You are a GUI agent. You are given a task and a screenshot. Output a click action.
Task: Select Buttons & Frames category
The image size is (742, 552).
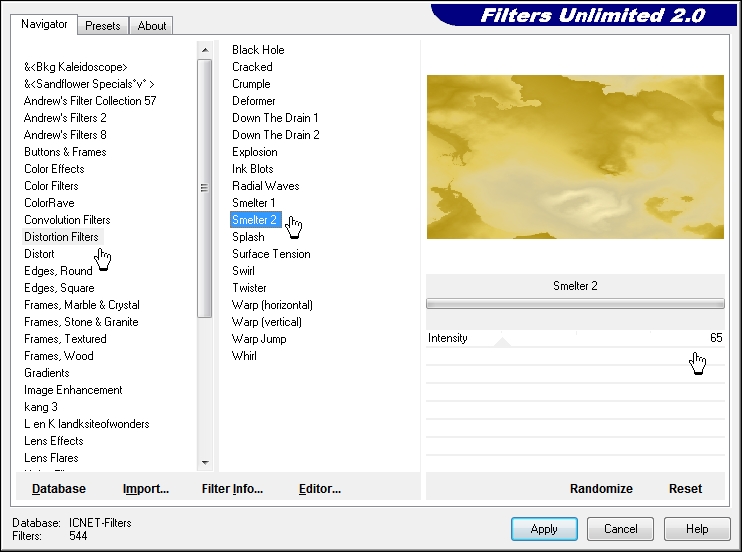point(65,152)
